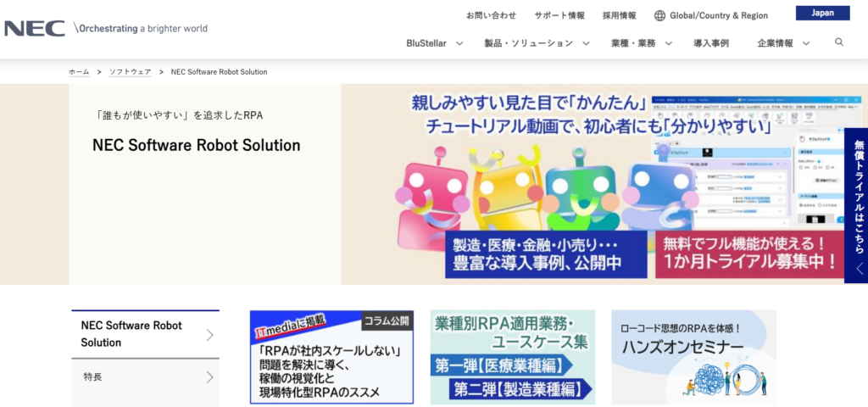This screenshot has width=868, height=407.
Task: Click the "Orchestrating a brighter world" tagline
Action: [x=141, y=28]
